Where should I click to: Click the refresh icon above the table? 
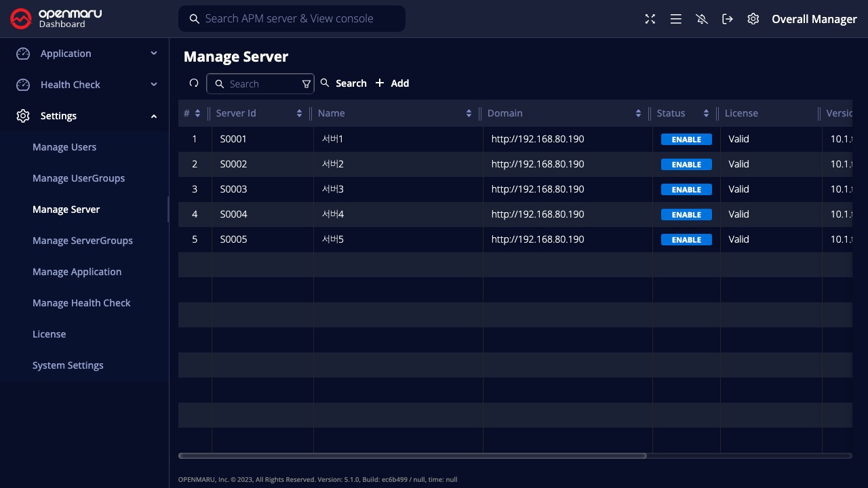(194, 83)
